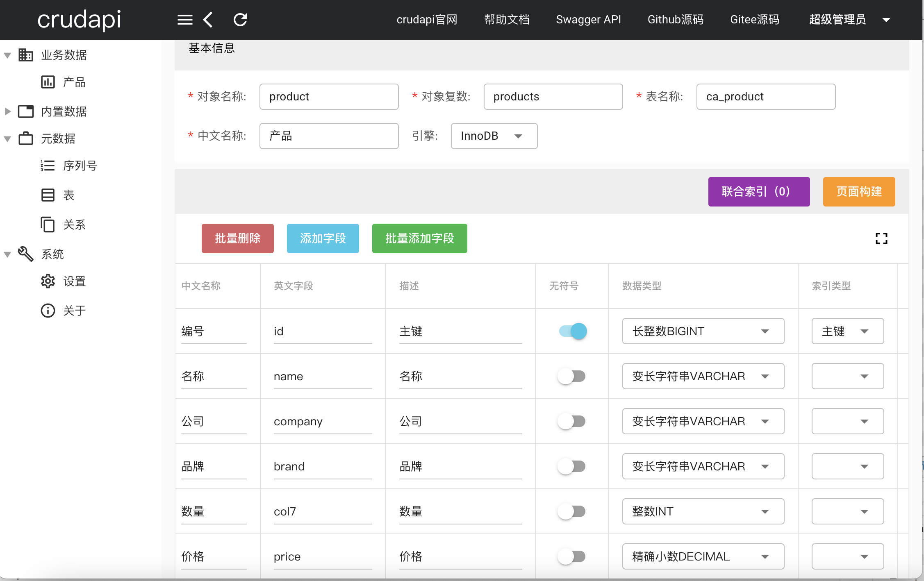Select the 关系 icon under 元数据
This screenshot has height=581, width=924.
point(47,225)
